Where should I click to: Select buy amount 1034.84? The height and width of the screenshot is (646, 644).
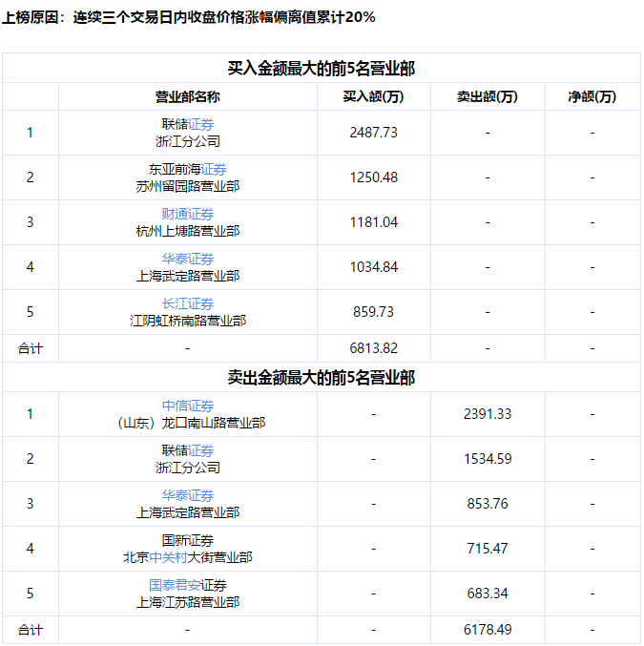pyautogui.click(x=373, y=267)
